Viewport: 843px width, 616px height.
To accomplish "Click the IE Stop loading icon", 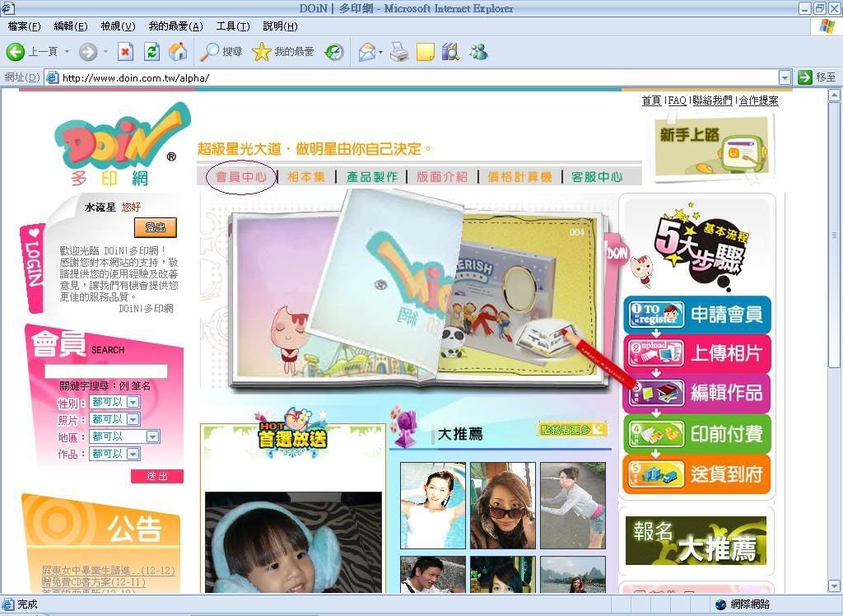I will tap(125, 52).
